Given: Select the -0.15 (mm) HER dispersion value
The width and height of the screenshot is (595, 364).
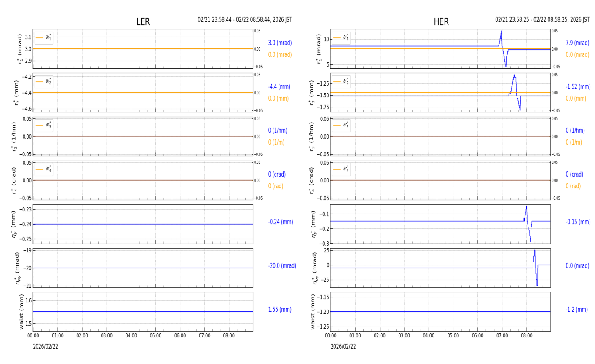Looking at the screenshot, I should coord(578,222).
